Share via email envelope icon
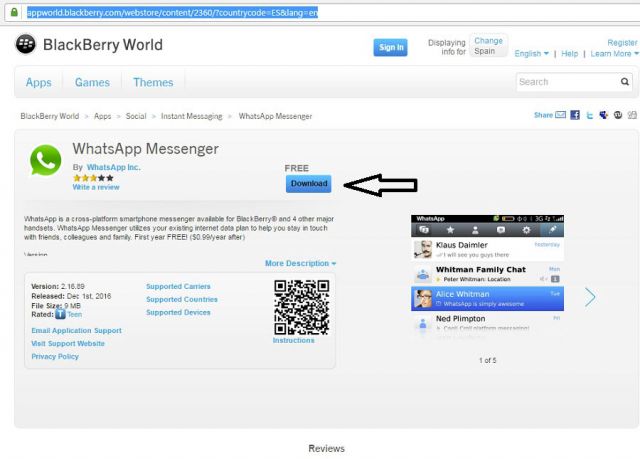The width and height of the screenshot is (640, 459). pyautogui.click(x=560, y=115)
